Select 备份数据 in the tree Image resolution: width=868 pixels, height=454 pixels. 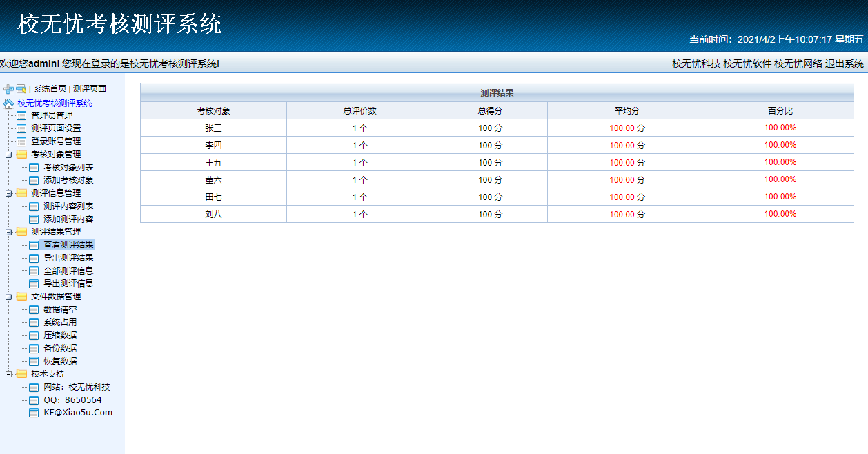pyautogui.click(x=60, y=348)
